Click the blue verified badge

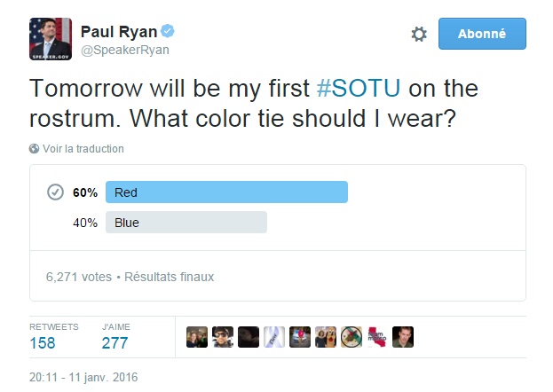(x=167, y=32)
